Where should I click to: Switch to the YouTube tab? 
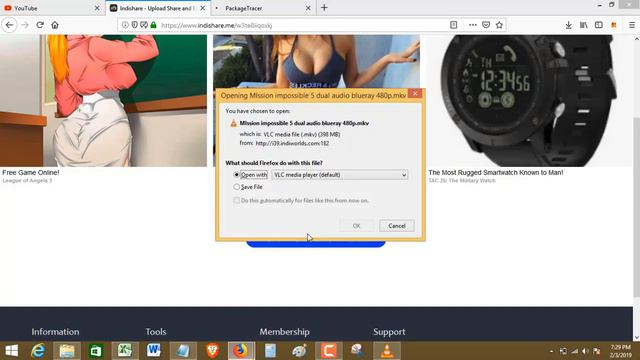(52, 8)
